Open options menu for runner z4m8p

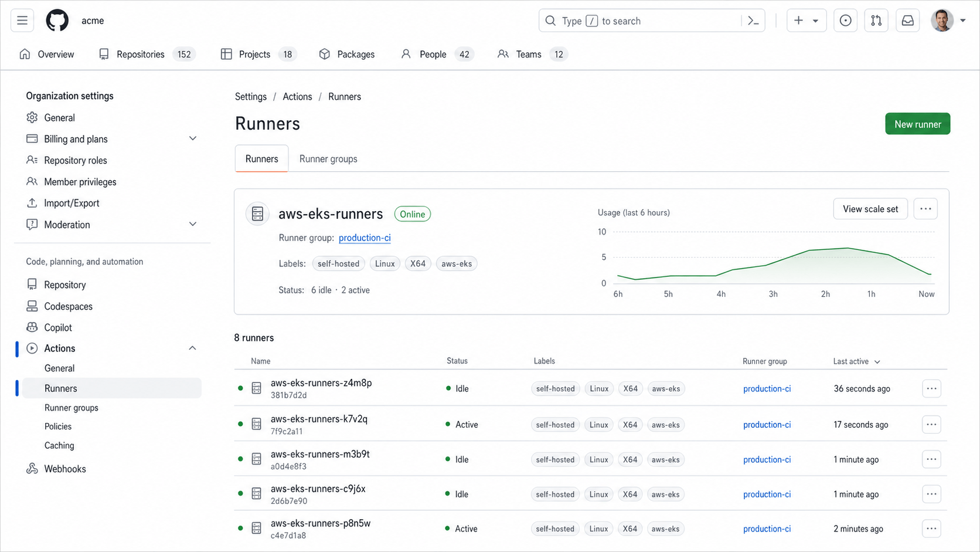(931, 388)
